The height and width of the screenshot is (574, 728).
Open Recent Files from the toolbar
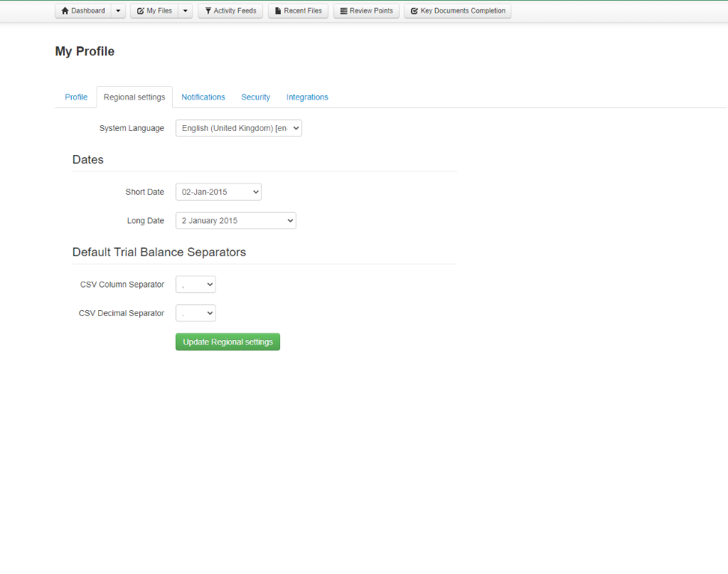pyautogui.click(x=298, y=11)
